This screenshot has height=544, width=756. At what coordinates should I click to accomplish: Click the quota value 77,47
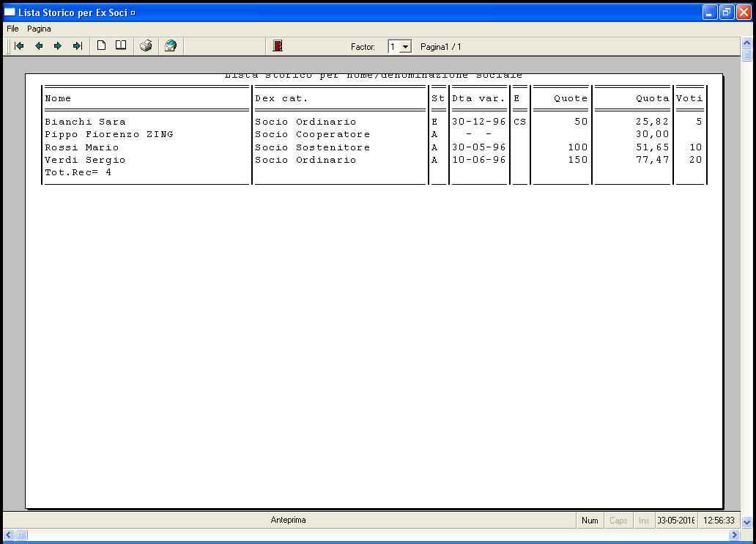coord(652,160)
